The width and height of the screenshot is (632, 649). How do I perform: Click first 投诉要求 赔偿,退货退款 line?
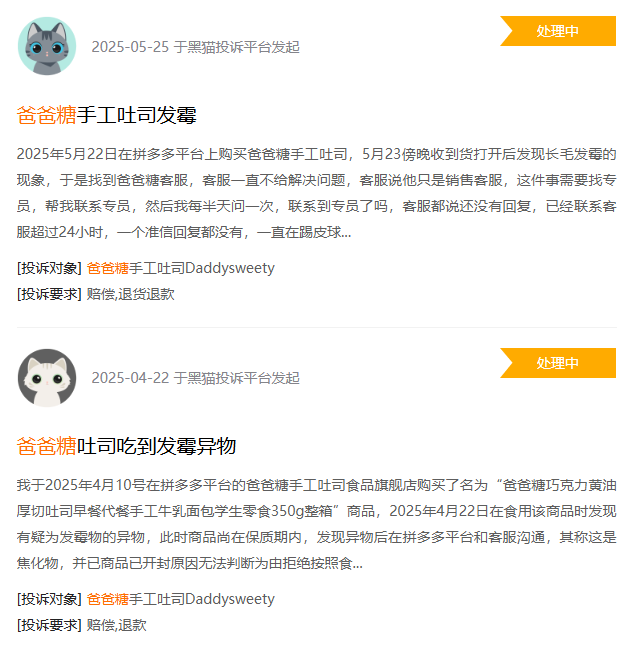(96, 294)
